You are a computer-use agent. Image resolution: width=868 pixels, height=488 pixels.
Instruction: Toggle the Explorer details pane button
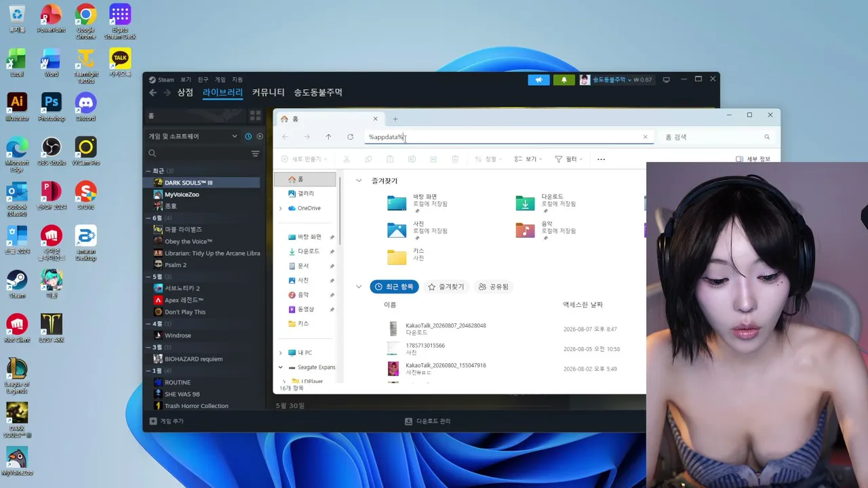[753, 159]
